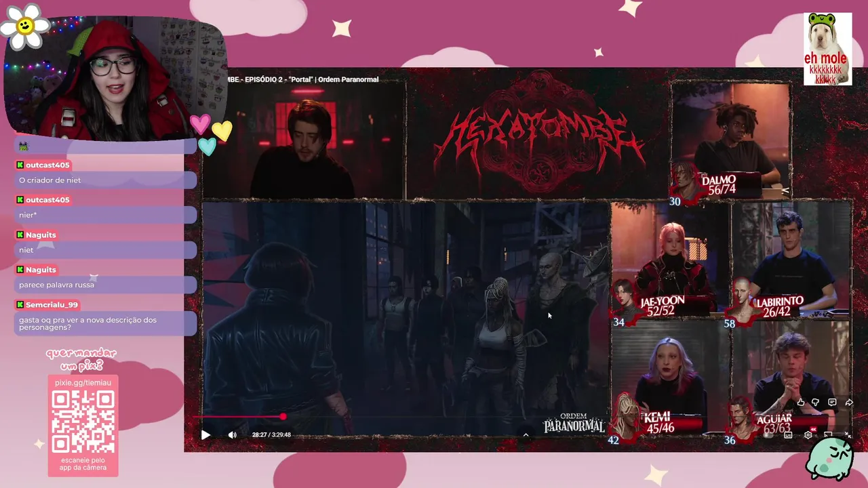Viewport: 868px width, 488px height.
Task: Click the pix QR code
Action: point(83,423)
